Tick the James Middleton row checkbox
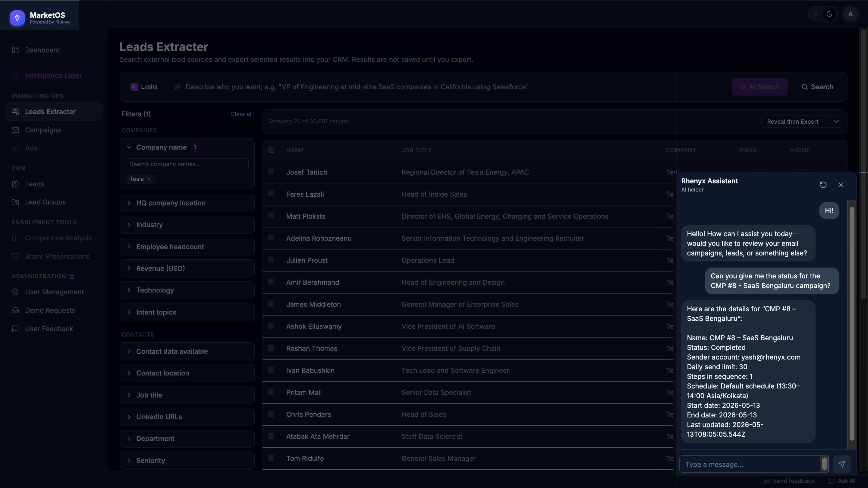This screenshot has height=488, width=868. (x=271, y=303)
